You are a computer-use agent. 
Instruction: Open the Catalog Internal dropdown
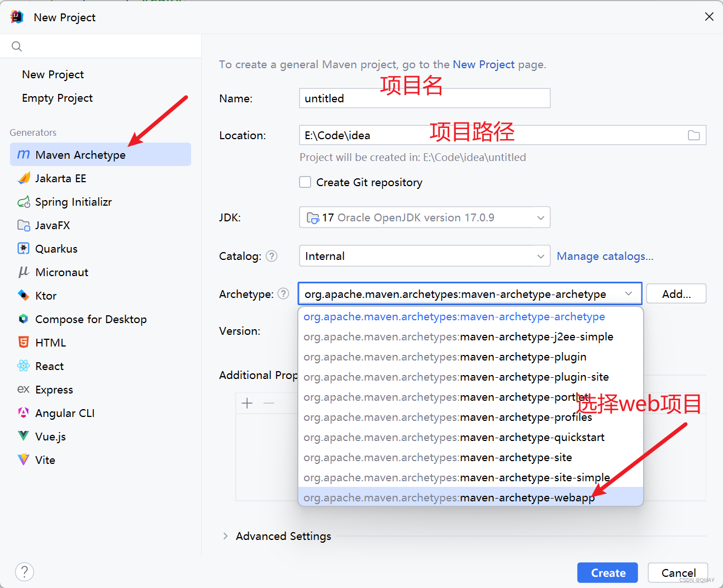coord(425,256)
